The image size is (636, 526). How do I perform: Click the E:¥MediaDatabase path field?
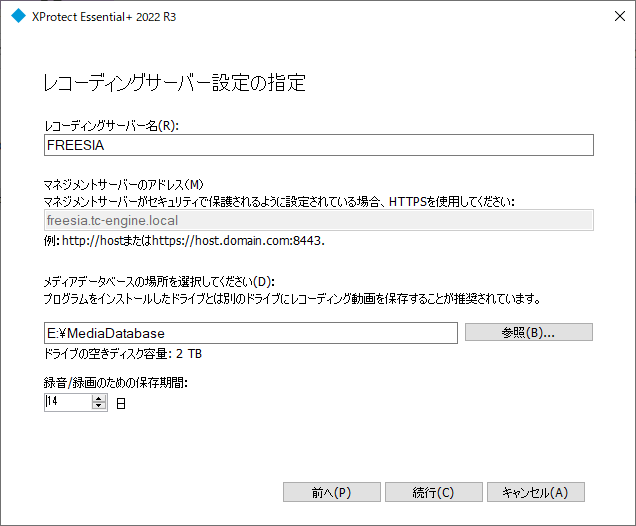(251, 333)
